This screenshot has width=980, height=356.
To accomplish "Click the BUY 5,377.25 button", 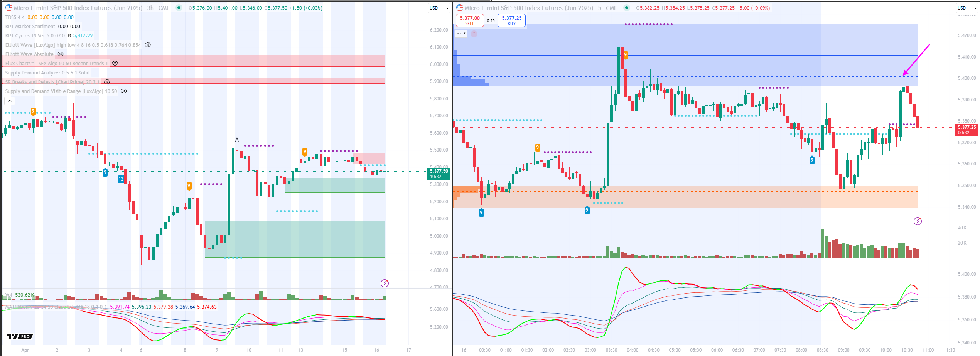I will [x=512, y=20].
